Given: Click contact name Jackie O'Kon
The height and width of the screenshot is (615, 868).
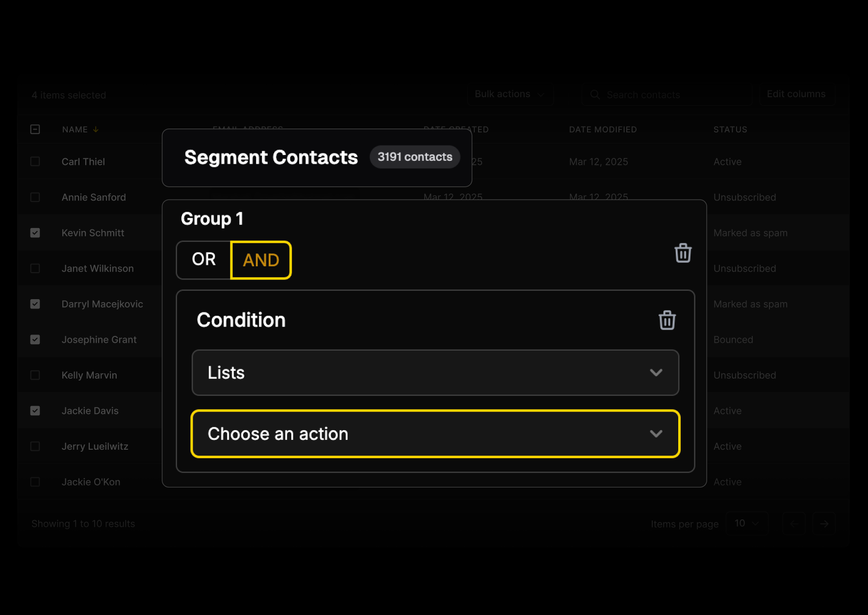Looking at the screenshot, I should tap(91, 482).
